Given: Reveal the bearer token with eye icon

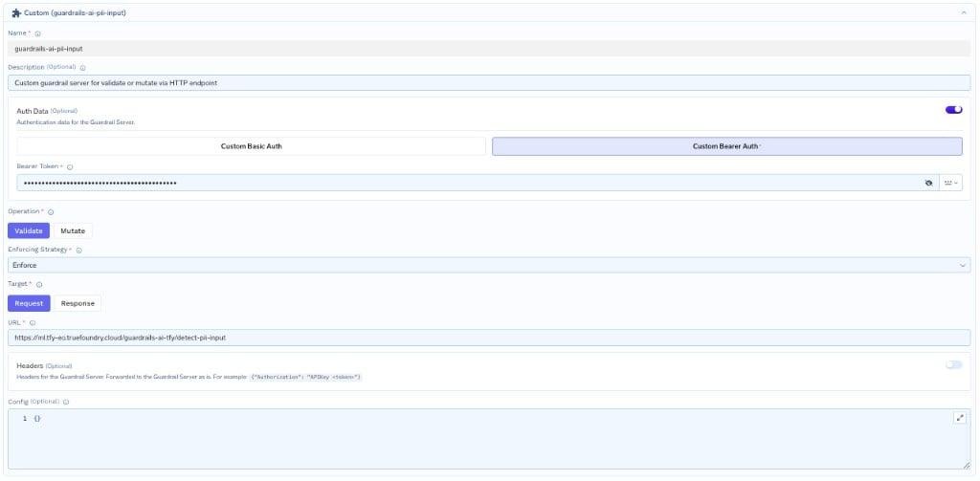Looking at the screenshot, I should 928,183.
